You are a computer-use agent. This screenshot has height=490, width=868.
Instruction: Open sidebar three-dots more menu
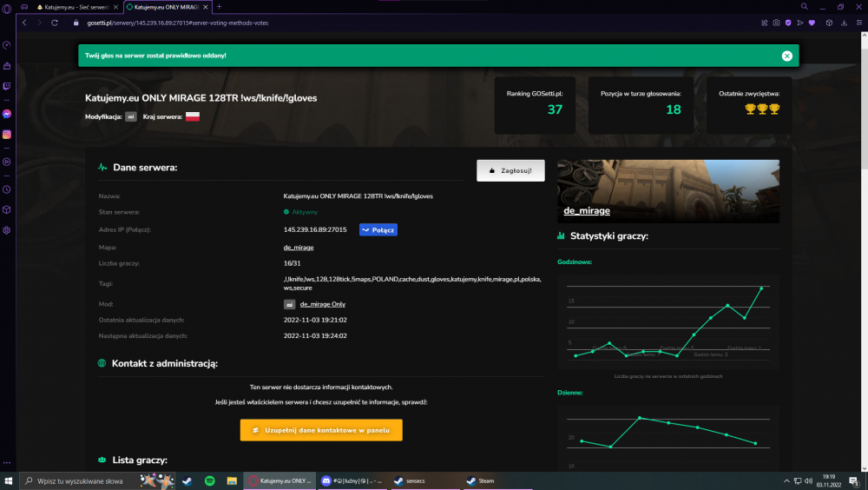7,463
